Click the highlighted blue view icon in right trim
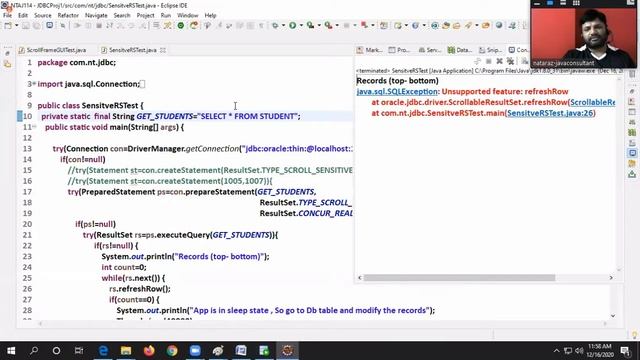The image size is (640, 360). point(632,153)
